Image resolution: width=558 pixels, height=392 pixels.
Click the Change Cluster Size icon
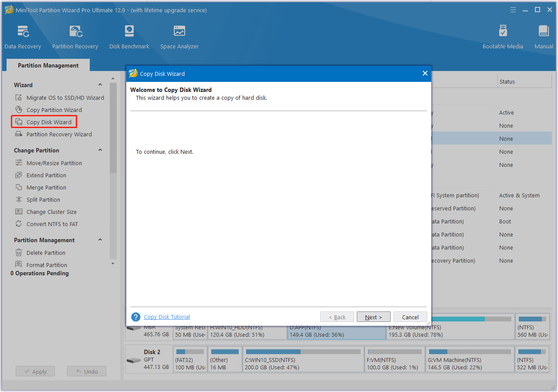[x=18, y=212]
